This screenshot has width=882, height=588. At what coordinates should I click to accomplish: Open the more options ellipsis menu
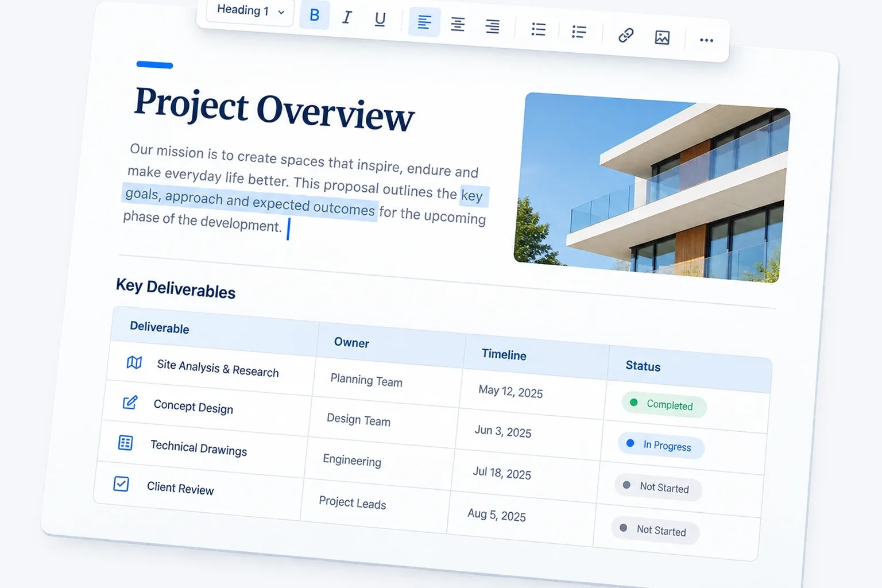point(706,40)
